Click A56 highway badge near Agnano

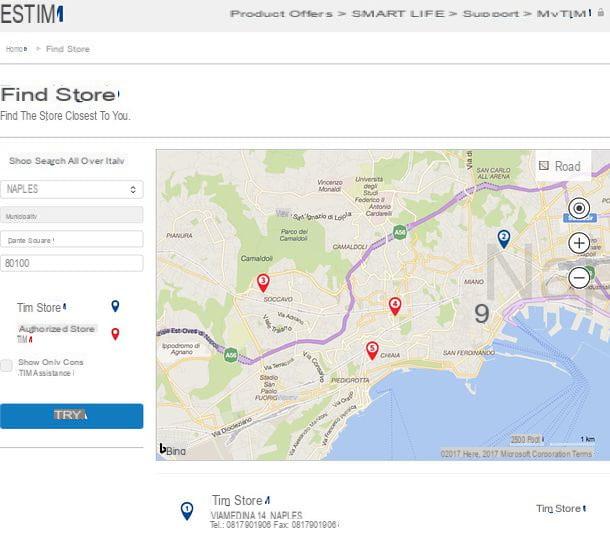231,355
